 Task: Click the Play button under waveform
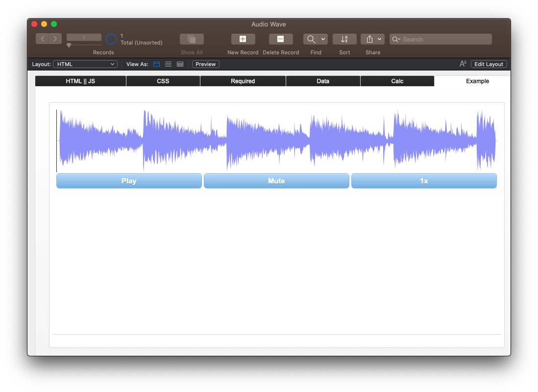(x=129, y=181)
